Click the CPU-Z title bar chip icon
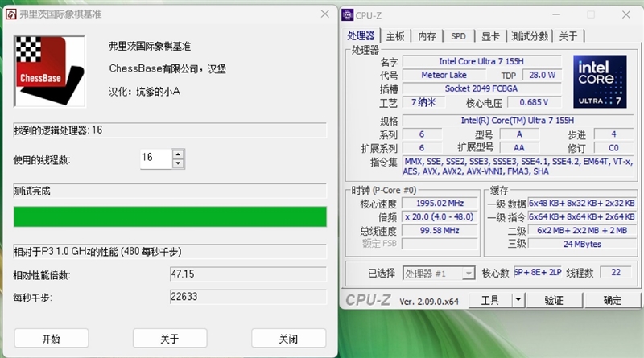Image resolution: width=644 pixels, height=358 pixels. (348, 15)
